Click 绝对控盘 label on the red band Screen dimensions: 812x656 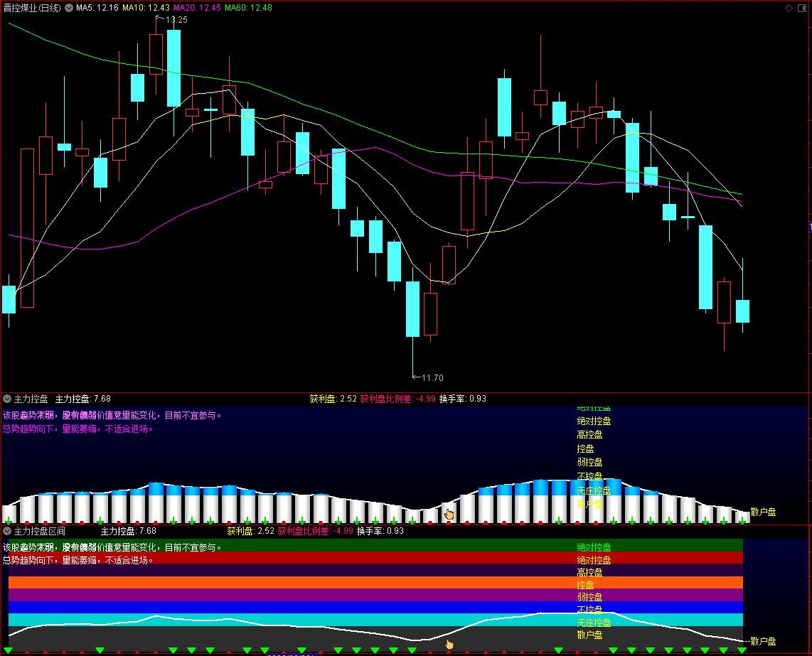pos(594,560)
